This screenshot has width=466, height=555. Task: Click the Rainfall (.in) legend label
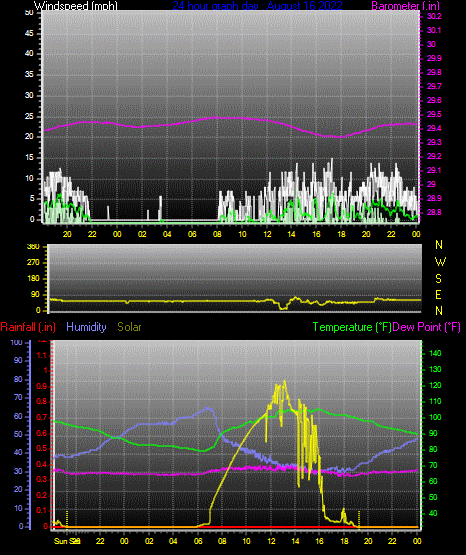tap(28, 327)
